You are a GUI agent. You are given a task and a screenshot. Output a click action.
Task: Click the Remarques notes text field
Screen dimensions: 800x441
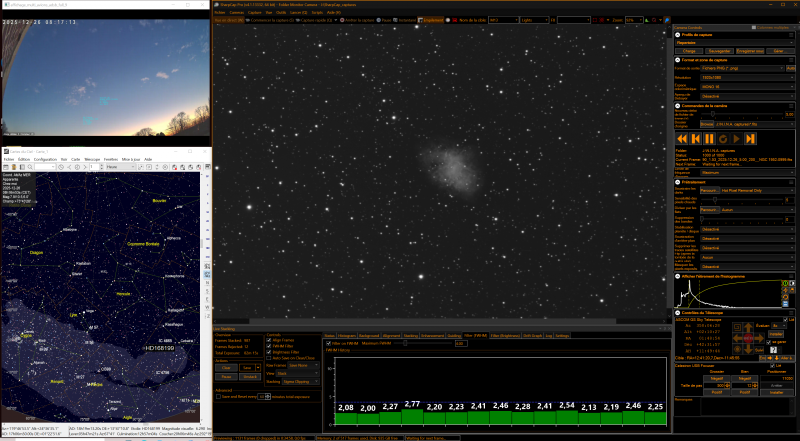coord(745,407)
